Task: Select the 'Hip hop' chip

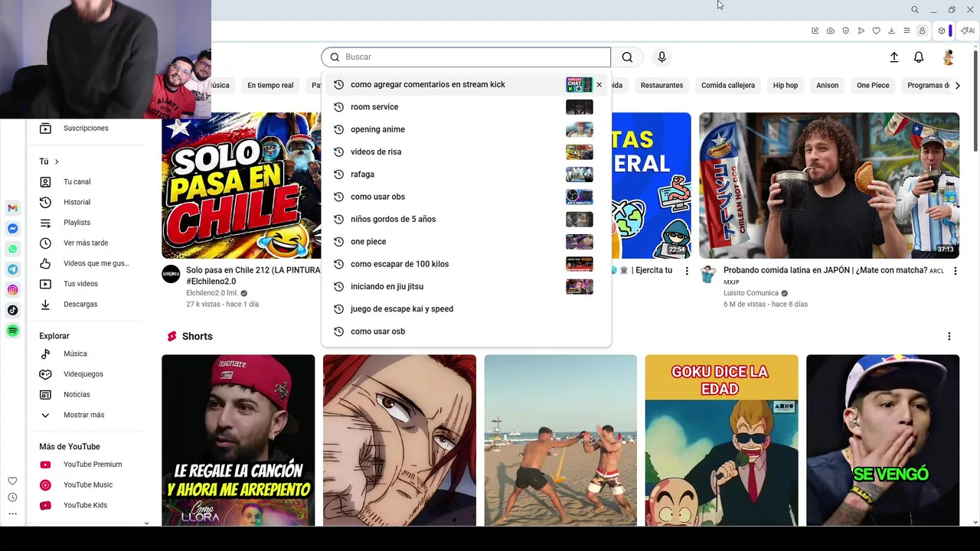Action: click(x=786, y=85)
